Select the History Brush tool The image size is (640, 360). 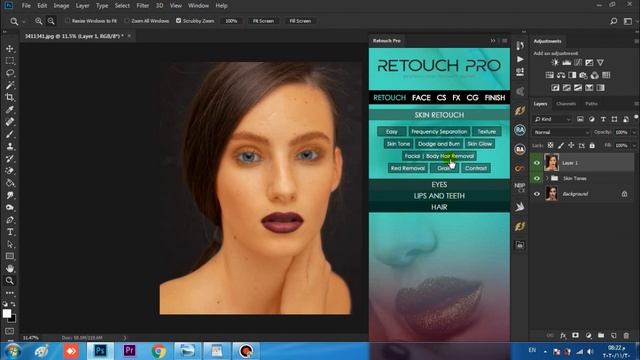[x=10, y=159]
